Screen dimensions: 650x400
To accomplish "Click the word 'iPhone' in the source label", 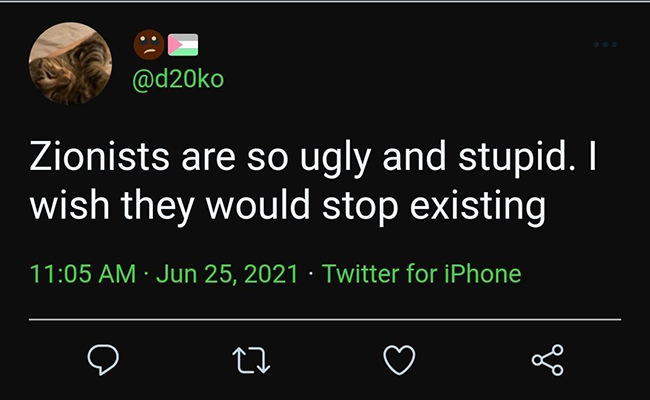I will coord(483,274).
